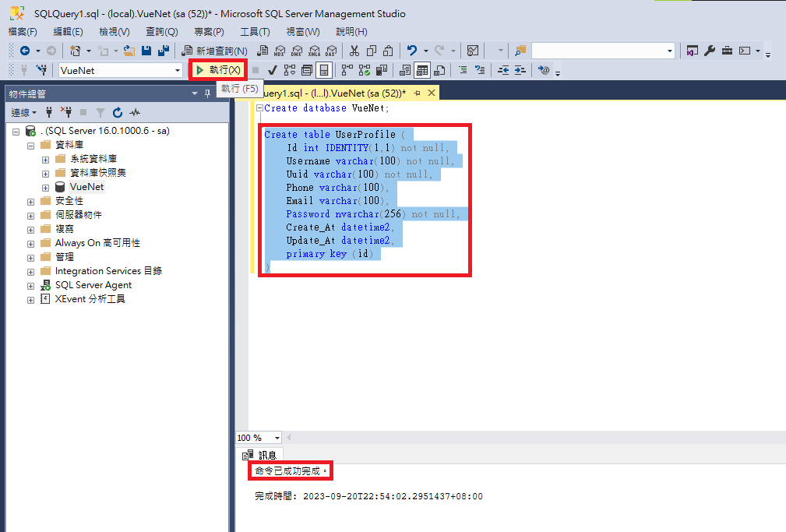Toggle auto-hide pin on Object Explorer panel
786x532 pixels.
pyautogui.click(x=207, y=93)
